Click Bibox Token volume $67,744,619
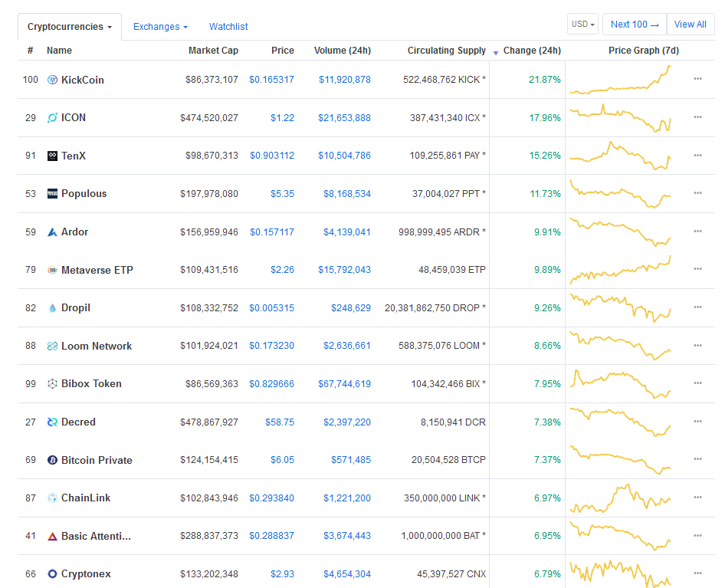The height and width of the screenshot is (588, 725). point(344,383)
